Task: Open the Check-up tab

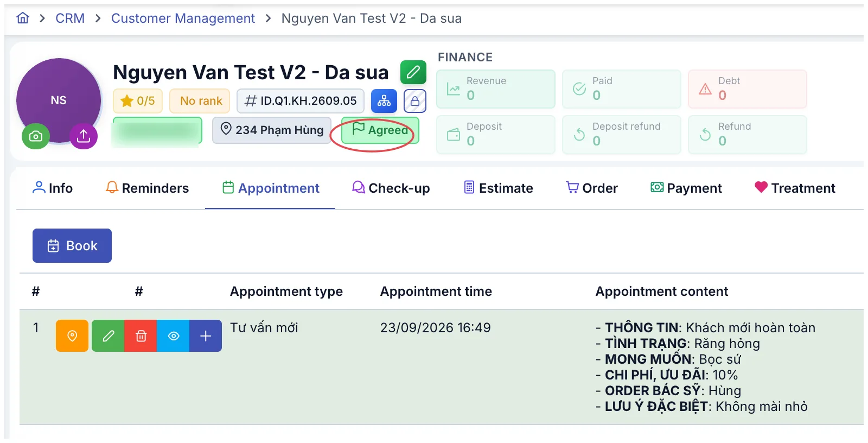Action: pos(391,188)
